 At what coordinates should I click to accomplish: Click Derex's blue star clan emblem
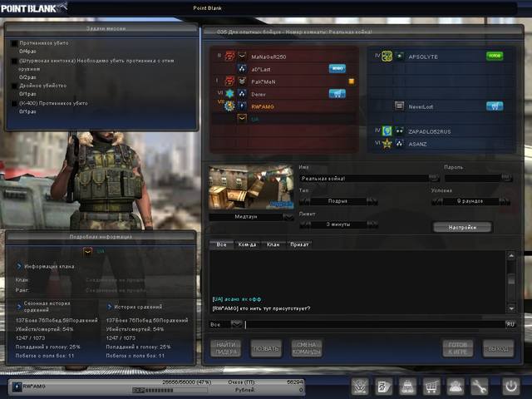230,94
